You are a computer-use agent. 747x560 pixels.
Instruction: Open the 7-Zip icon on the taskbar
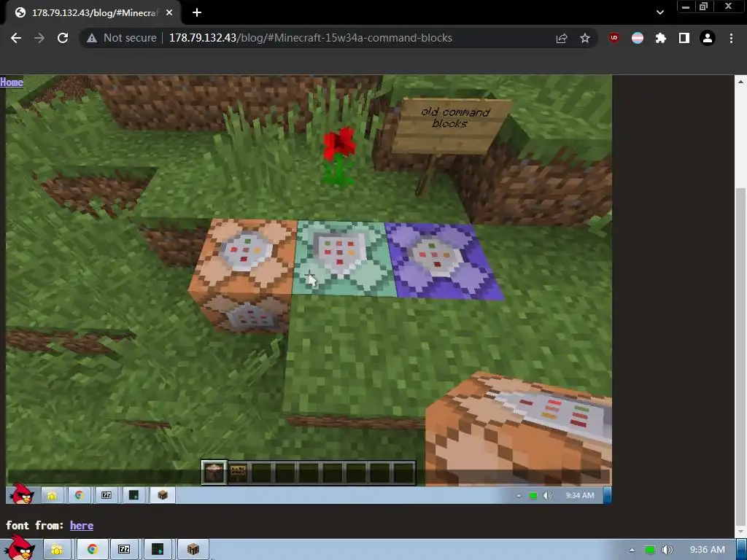coord(124,550)
